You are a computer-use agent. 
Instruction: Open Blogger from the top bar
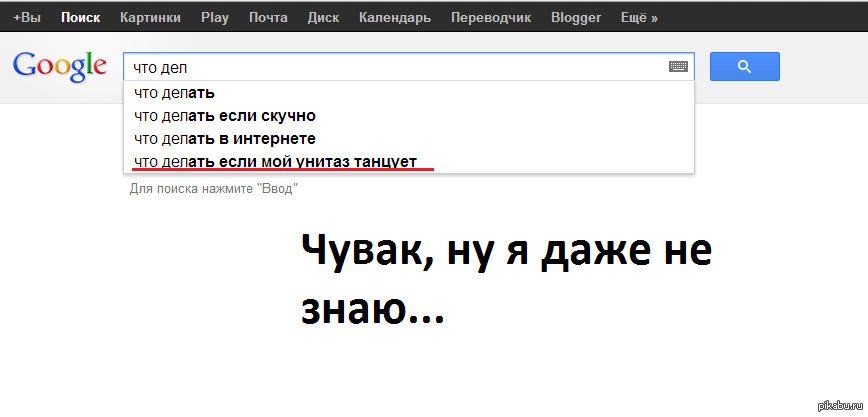pos(576,18)
